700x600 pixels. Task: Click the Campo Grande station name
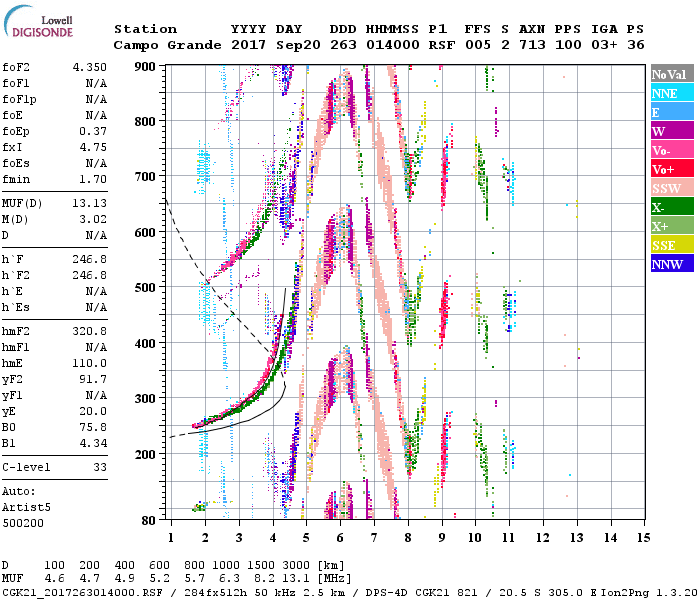click(x=167, y=45)
